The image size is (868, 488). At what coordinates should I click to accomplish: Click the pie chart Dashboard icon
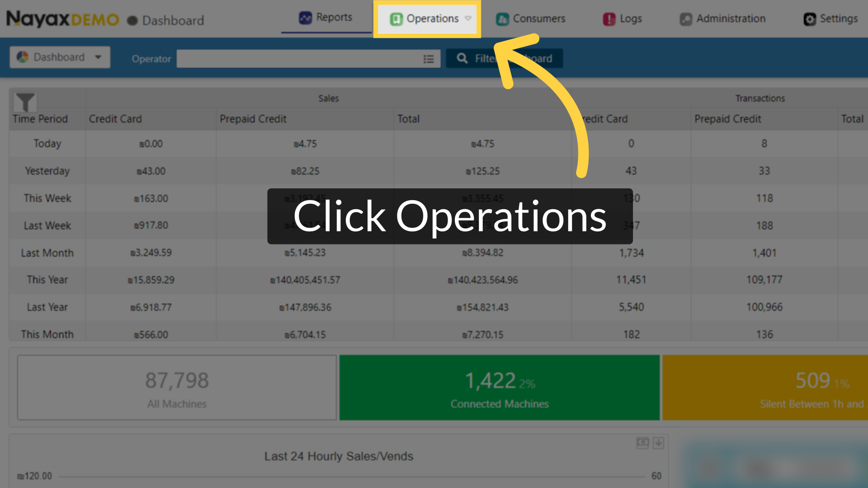click(x=21, y=57)
